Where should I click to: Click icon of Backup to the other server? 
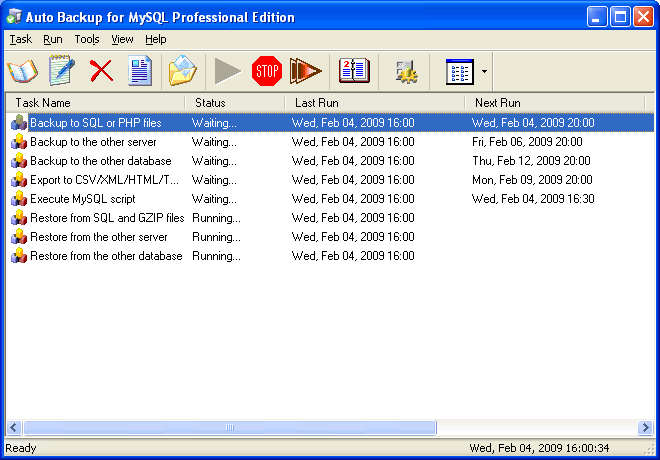tap(19, 142)
